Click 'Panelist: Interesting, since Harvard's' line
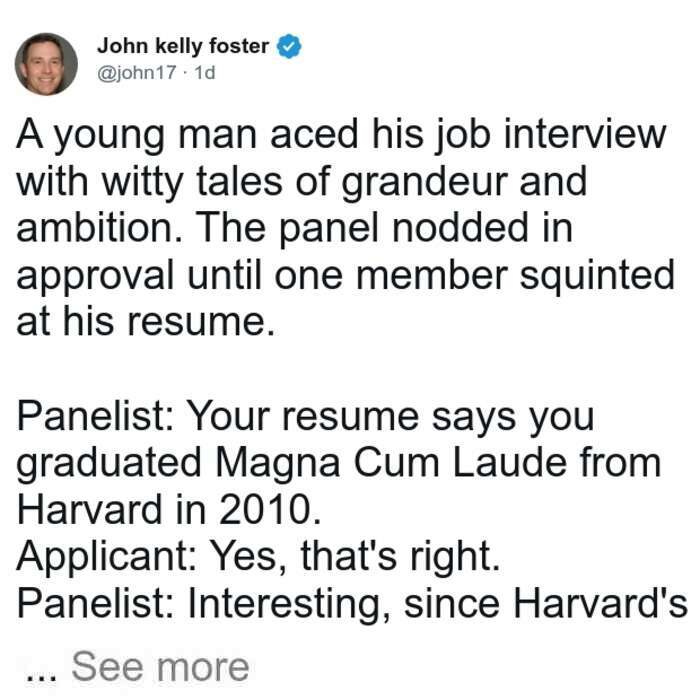 tap(352, 604)
